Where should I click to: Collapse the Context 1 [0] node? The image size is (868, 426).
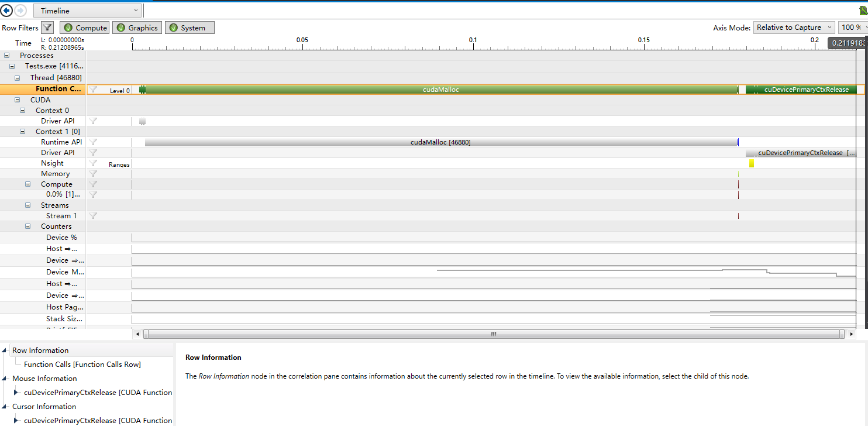[23, 132]
